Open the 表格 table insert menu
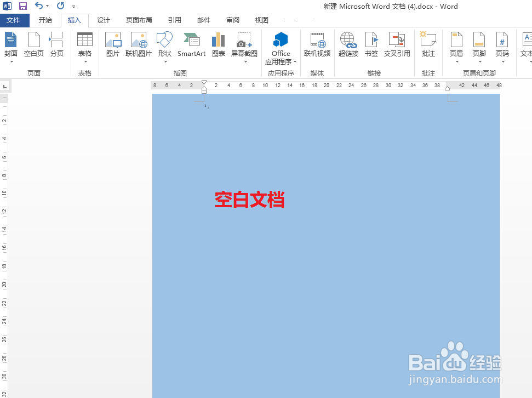Viewport: 532px width, 398px height. pyautogui.click(x=85, y=47)
